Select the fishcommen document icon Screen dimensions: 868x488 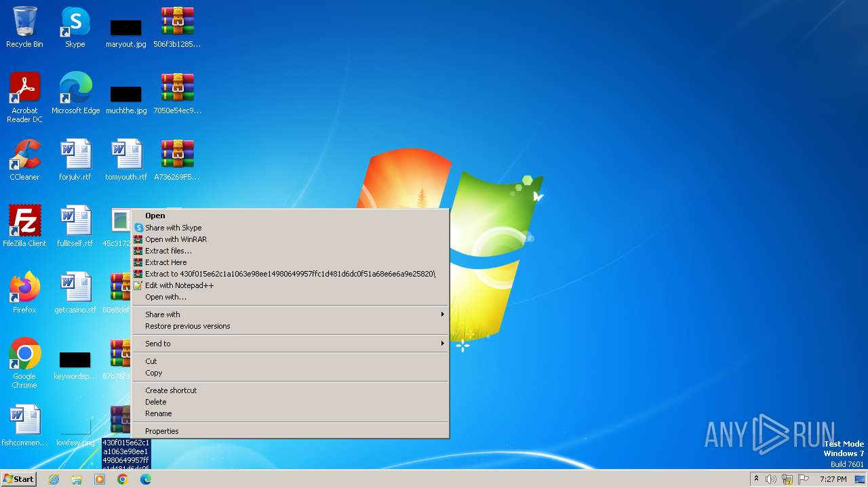coord(24,426)
